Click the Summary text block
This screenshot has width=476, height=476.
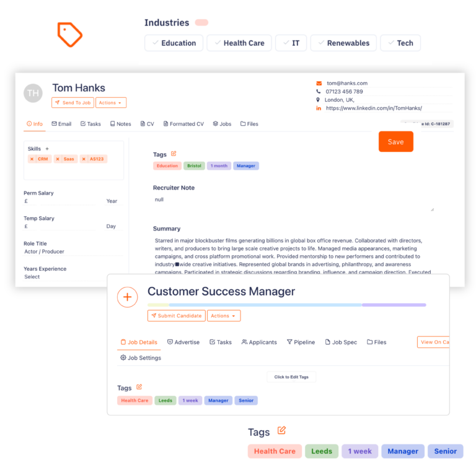tap(293, 255)
